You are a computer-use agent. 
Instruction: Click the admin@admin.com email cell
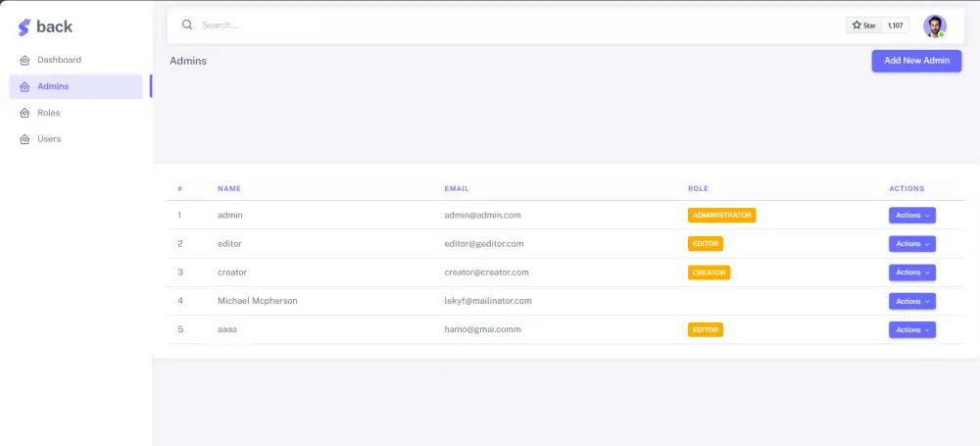click(x=482, y=216)
